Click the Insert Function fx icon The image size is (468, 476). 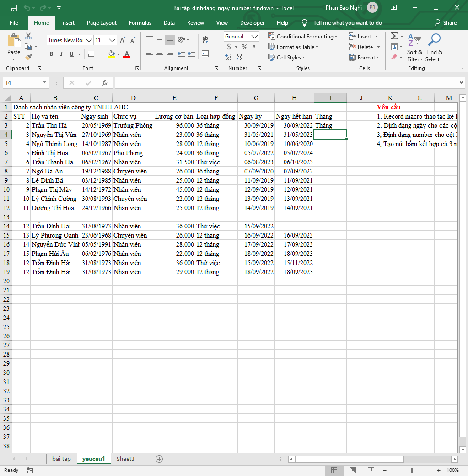pos(105,83)
